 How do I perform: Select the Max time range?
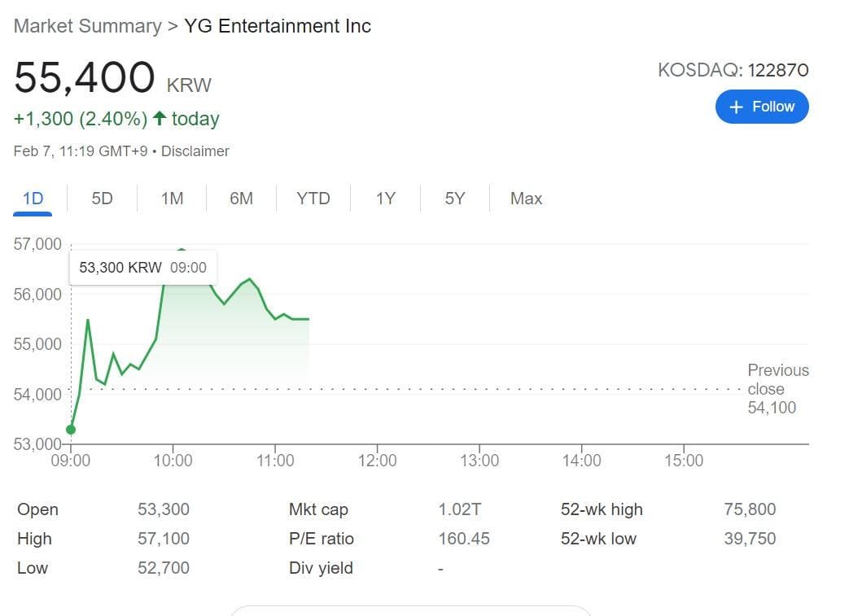click(x=526, y=199)
